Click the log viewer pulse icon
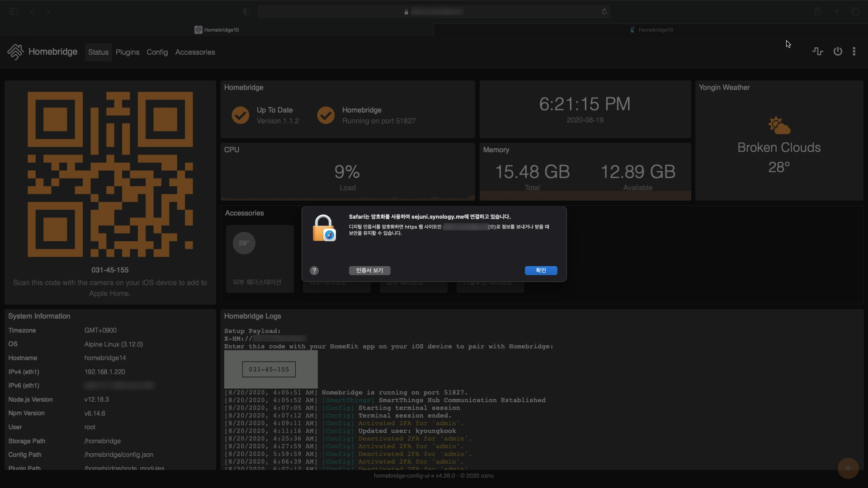 pyautogui.click(x=817, y=52)
